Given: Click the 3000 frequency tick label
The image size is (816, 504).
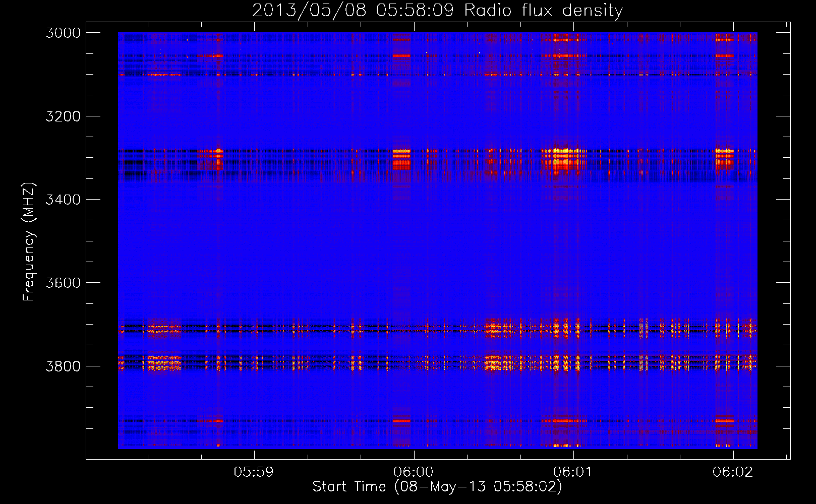Looking at the screenshot, I should 63,33.
